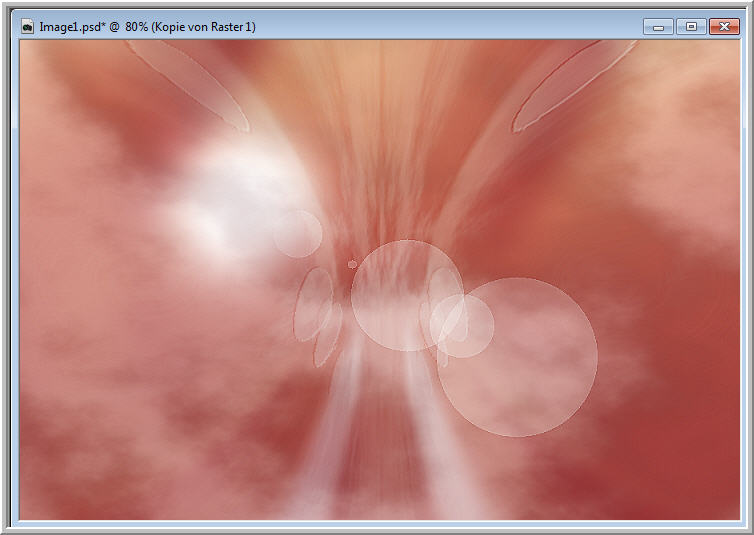Click the title text 'Image1.psd* @ 80% (Kopie von Raster 1)'

(147, 27)
